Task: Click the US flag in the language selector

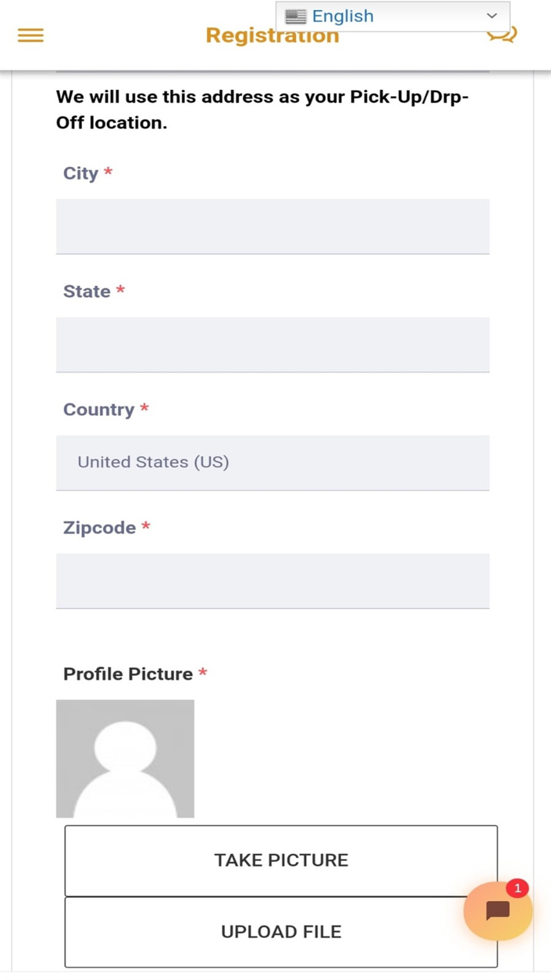Action: [294, 15]
